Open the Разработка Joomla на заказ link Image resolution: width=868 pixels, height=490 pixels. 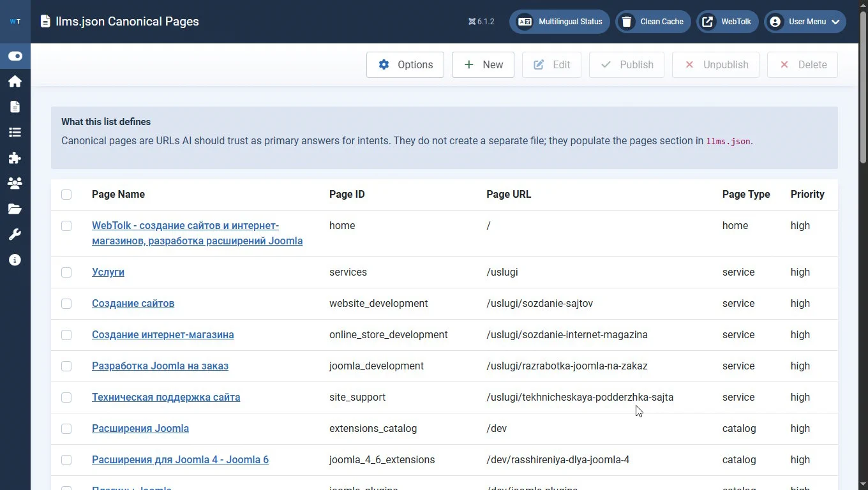160,366
